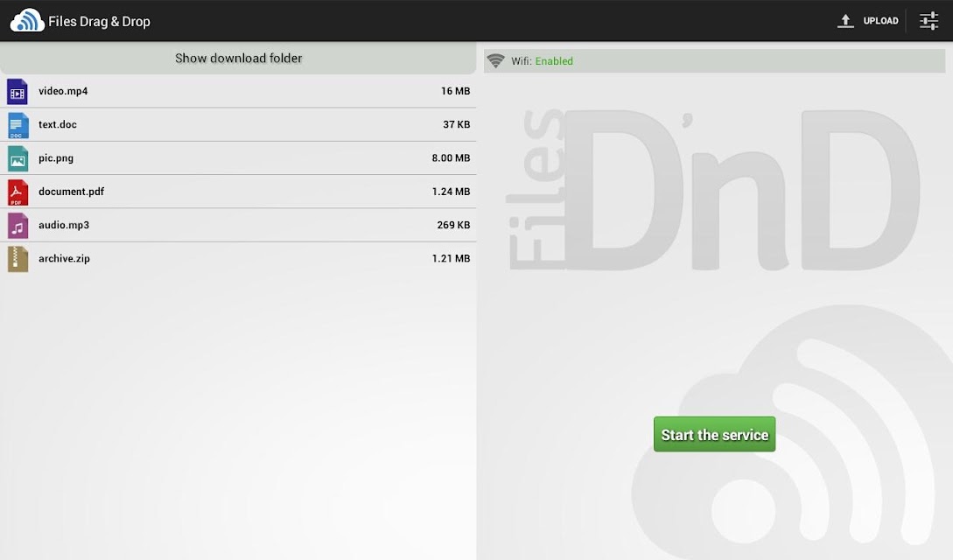Click the audio.mp3 music note icon
Viewport: 953px width, 560px height.
(x=18, y=226)
